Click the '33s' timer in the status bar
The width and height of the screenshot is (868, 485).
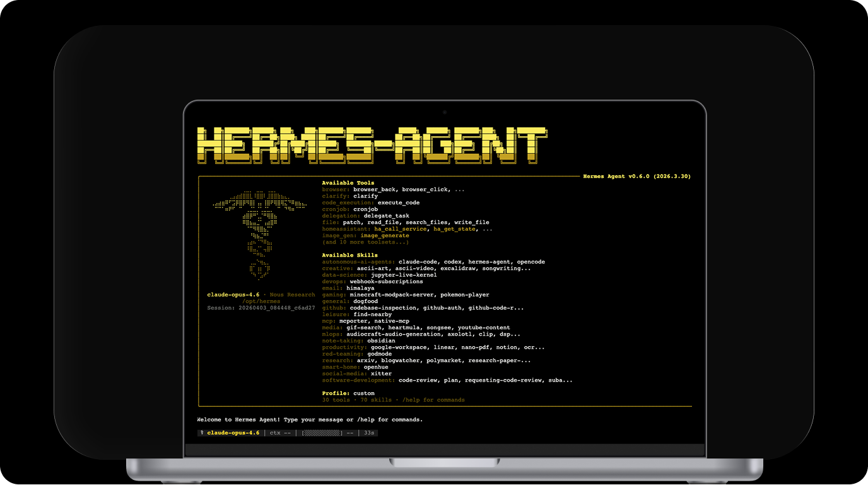pyautogui.click(x=369, y=433)
